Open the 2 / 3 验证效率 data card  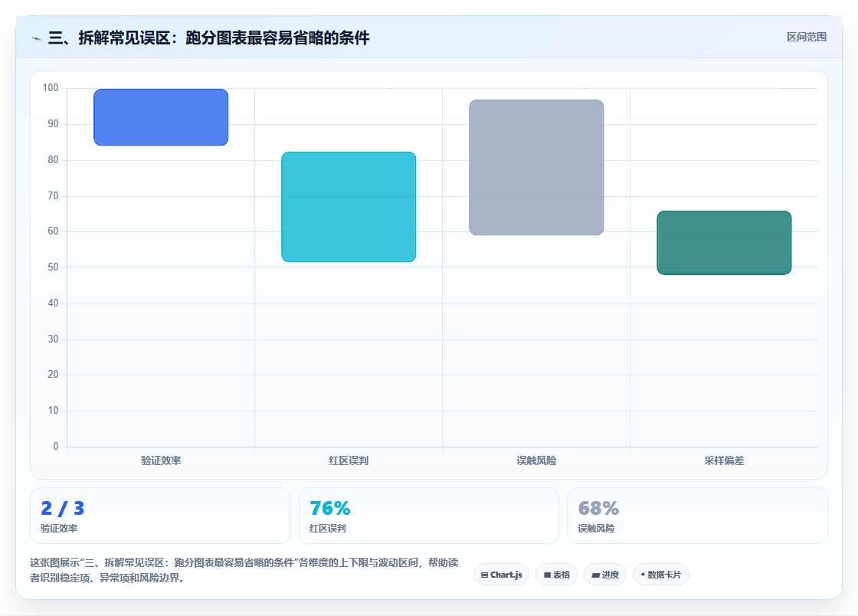(x=160, y=516)
